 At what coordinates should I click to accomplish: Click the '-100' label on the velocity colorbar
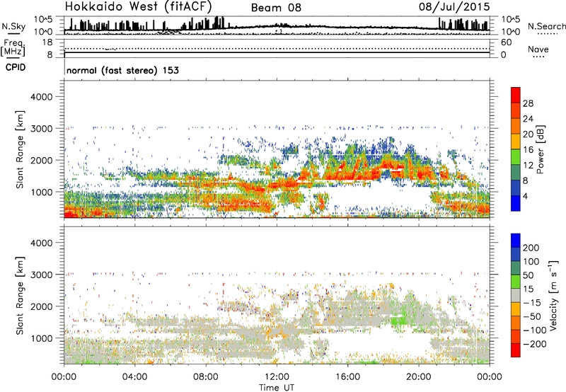(535, 330)
